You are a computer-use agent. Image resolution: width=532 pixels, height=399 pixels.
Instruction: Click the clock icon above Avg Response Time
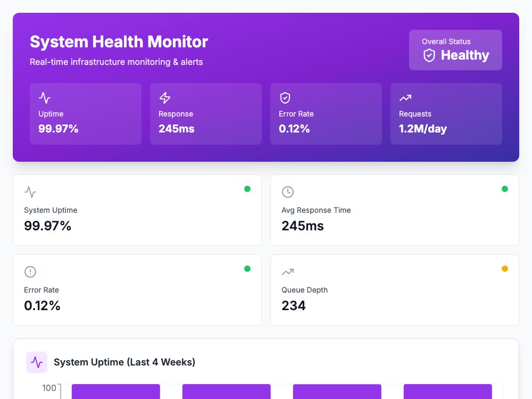click(288, 192)
